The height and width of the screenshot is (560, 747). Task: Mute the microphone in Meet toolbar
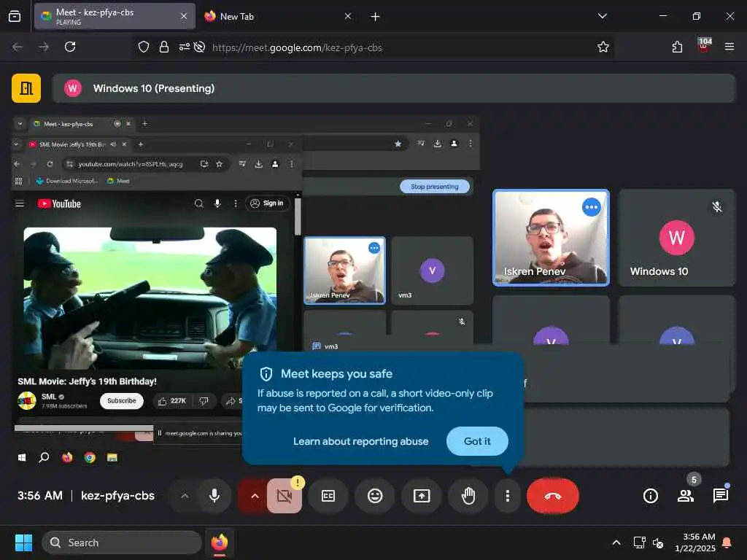(214, 496)
